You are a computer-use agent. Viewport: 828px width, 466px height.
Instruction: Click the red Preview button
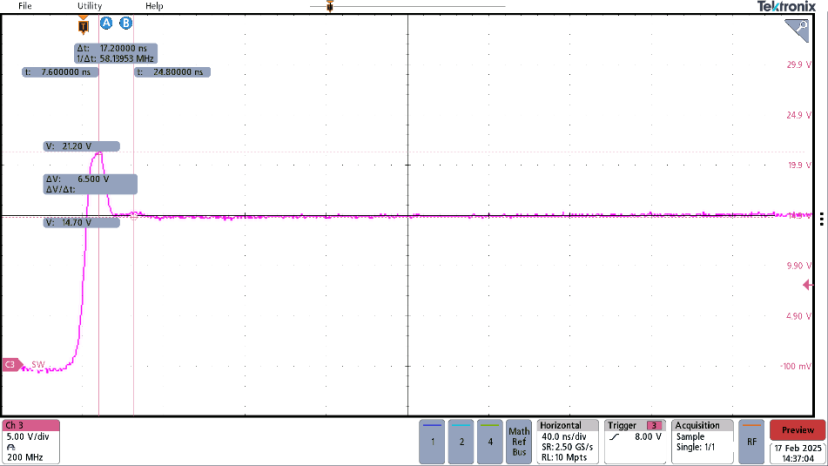click(x=797, y=430)
